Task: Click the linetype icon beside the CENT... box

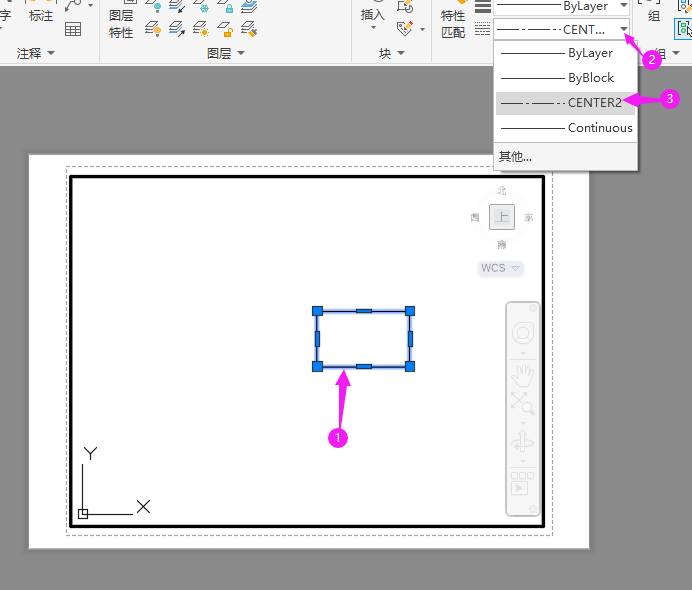Action: [x=482, y=30]
